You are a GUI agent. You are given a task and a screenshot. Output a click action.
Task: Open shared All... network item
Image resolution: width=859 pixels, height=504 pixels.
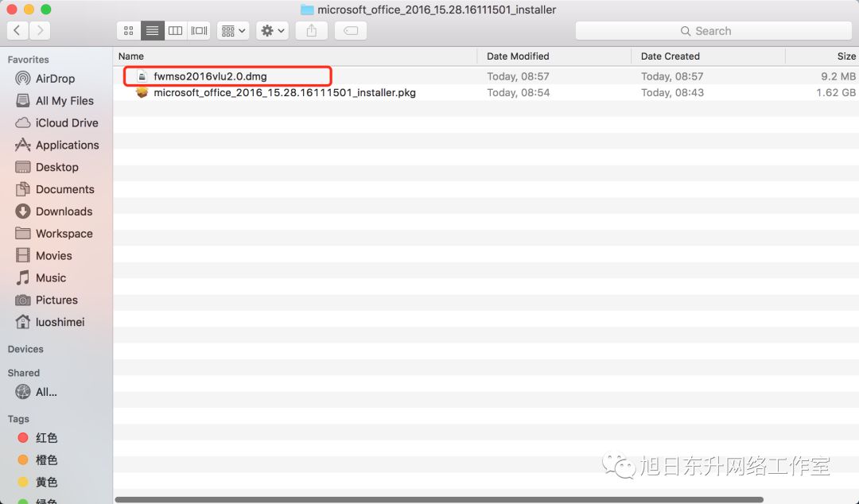(x=37, y=392)
